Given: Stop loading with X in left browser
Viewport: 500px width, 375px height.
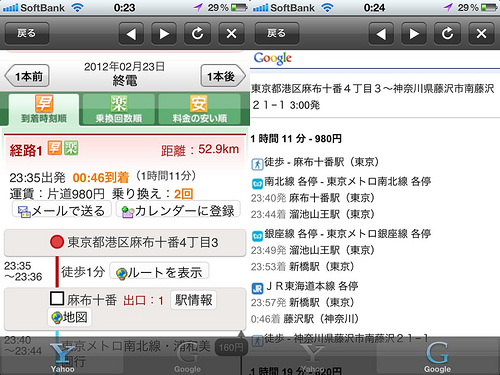Looking at the screenshot, I should pos(231,33).
